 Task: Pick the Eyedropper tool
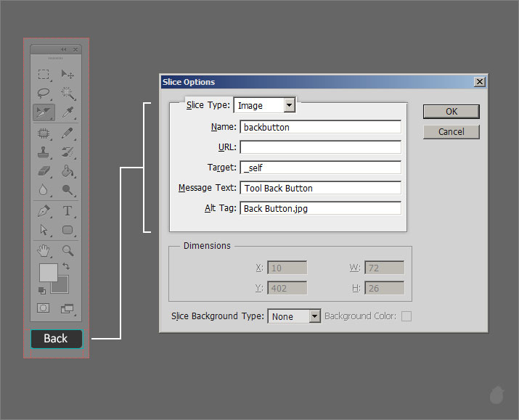(x=68, y=112)
